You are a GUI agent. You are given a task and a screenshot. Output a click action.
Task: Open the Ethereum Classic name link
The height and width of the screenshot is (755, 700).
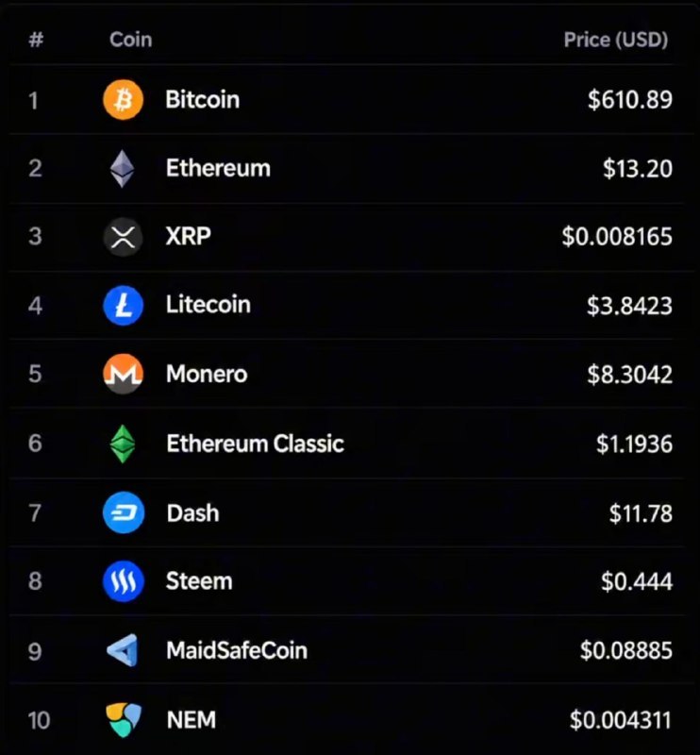point(255,444)
